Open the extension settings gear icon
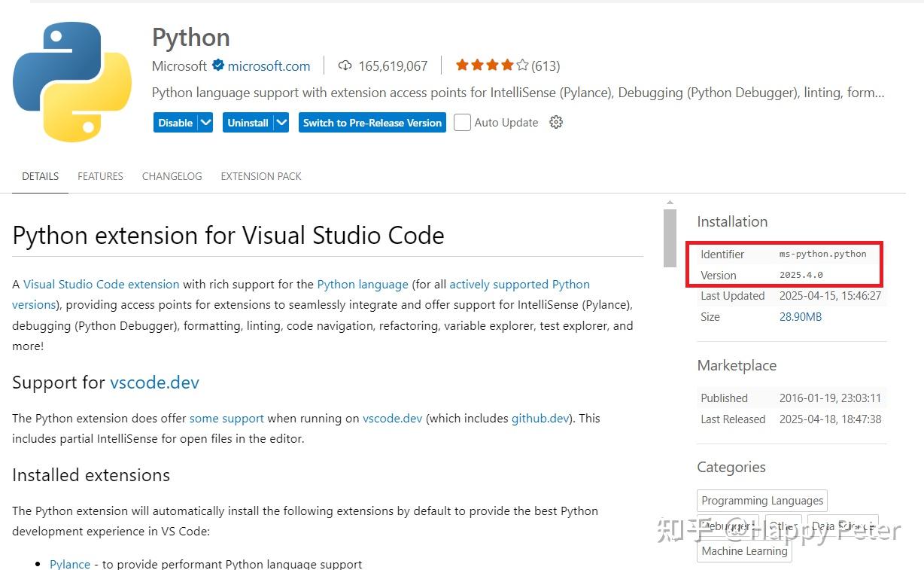This screenshot has height=570, width=924. click(x=556, y=122)
